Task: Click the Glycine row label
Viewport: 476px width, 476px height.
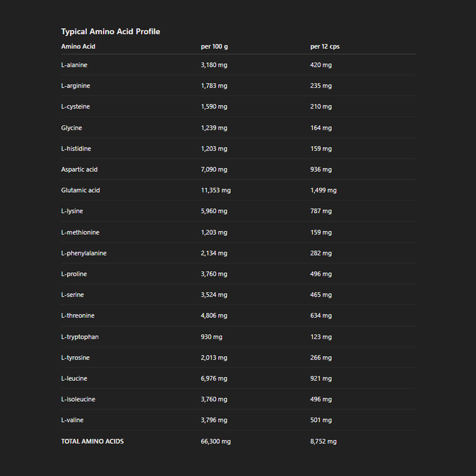Action: coord(71,128)
